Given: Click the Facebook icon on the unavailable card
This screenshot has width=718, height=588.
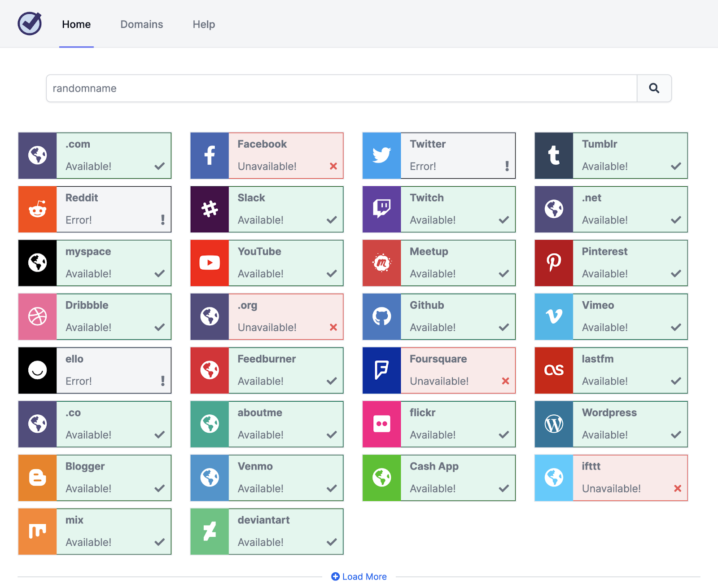Looking at the screenshot, I should (209, 155).
